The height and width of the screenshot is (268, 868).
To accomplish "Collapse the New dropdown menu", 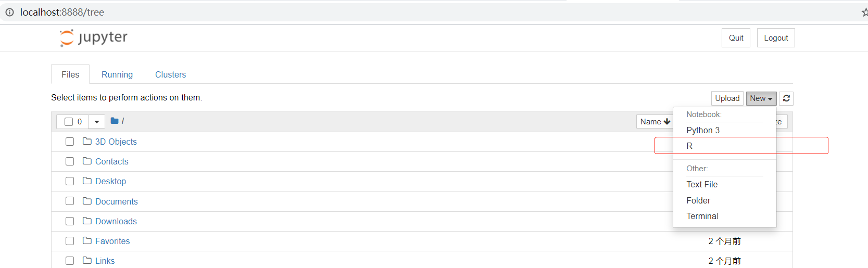I will (761, 98).
